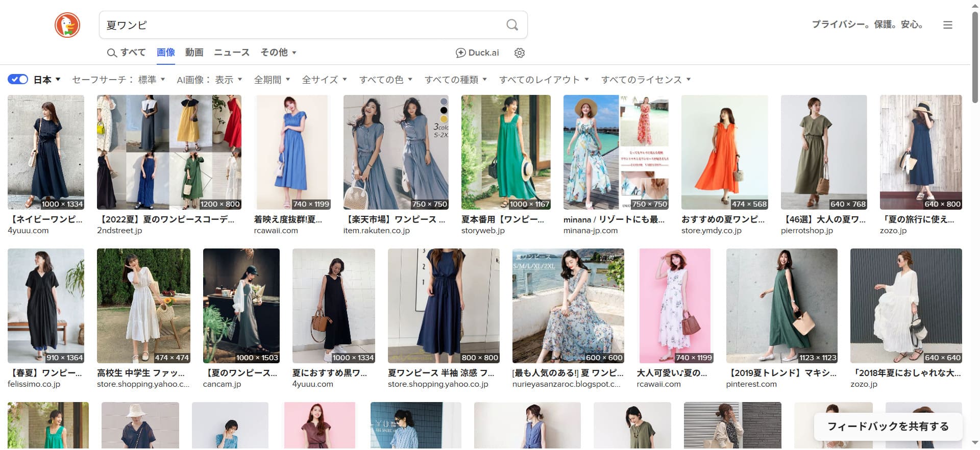Click the felissimo.co.jp source text
Screen dimensions: 980x450
[x=34, y=384]
